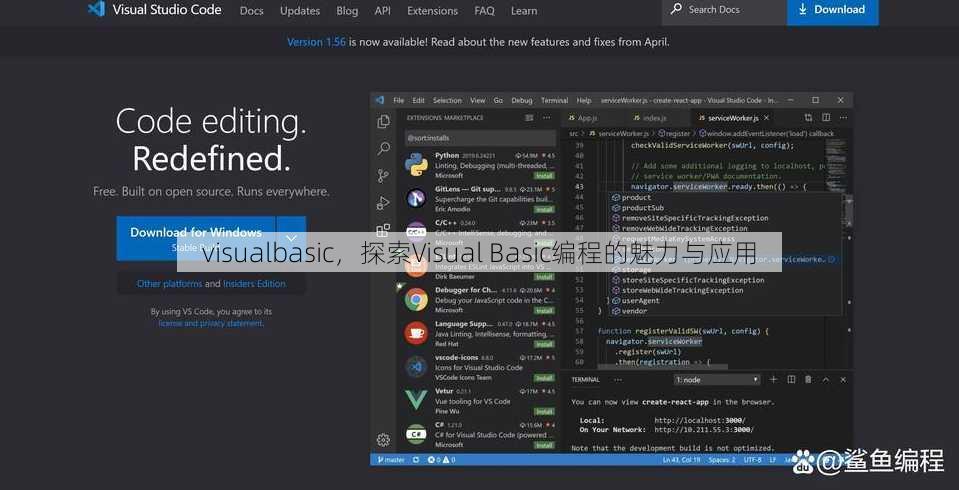Open the Terminal panel ellipsis menu

(x=618, y=380)
